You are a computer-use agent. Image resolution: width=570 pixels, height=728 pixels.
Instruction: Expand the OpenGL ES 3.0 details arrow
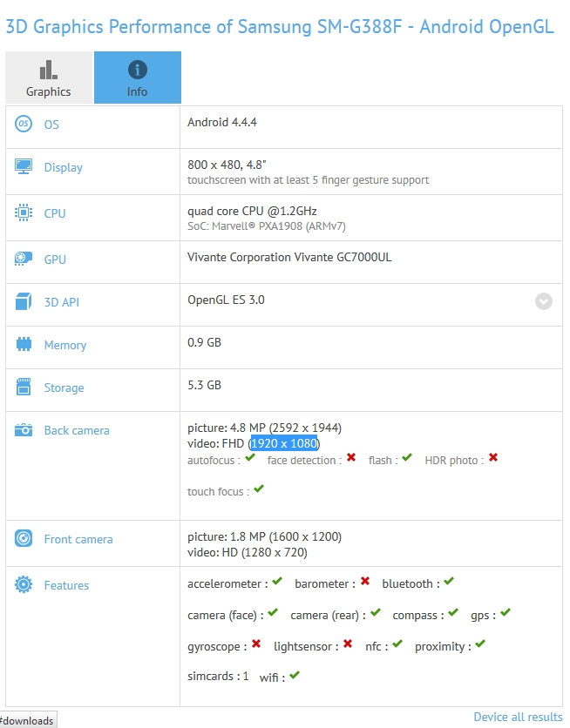(544, 301)
